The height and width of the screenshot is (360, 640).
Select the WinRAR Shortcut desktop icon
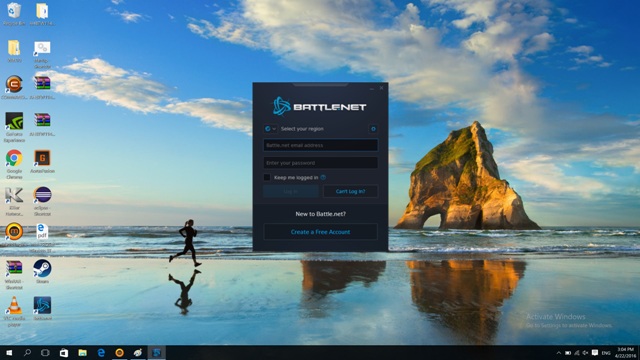click(x=14, y=275)
